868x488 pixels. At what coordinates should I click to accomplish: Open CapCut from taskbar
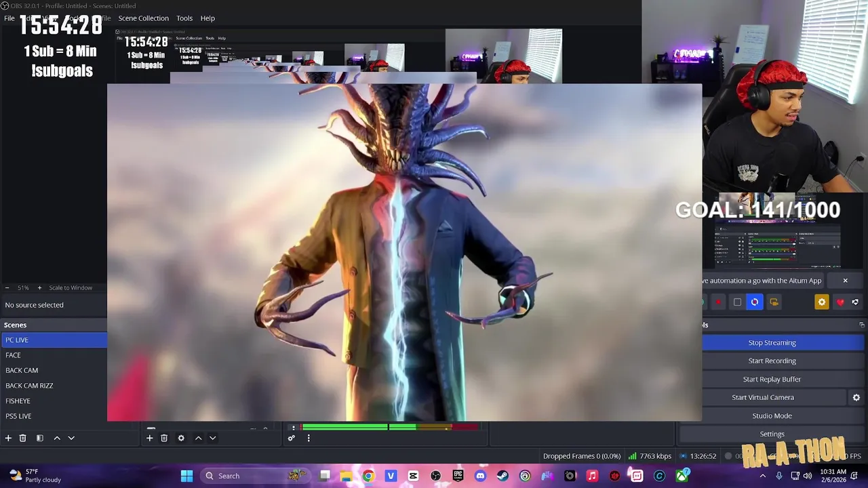(x=413, y=476)
